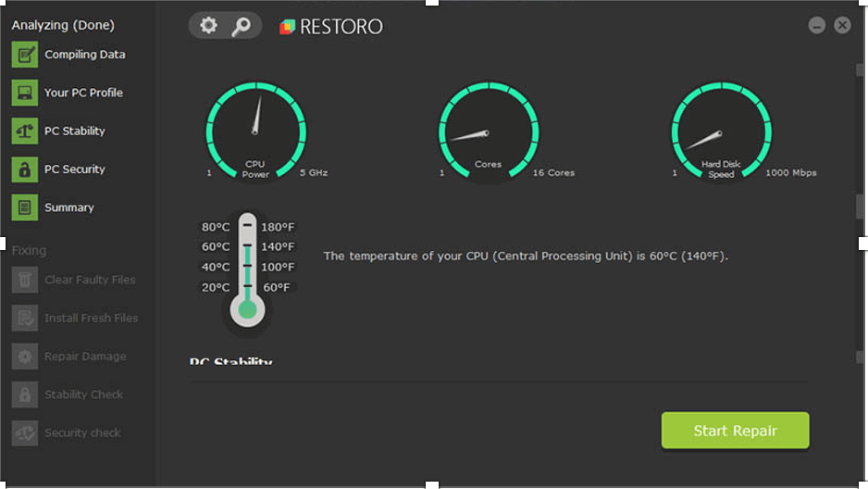Open the Your PC Profile section
868x489 pixels.
coord(83,93)
